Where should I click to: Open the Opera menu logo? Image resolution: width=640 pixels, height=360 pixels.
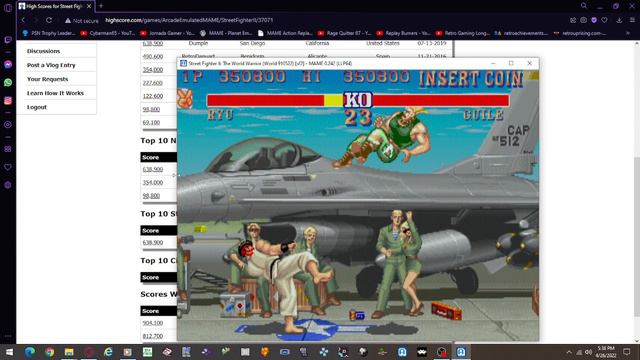8,7
